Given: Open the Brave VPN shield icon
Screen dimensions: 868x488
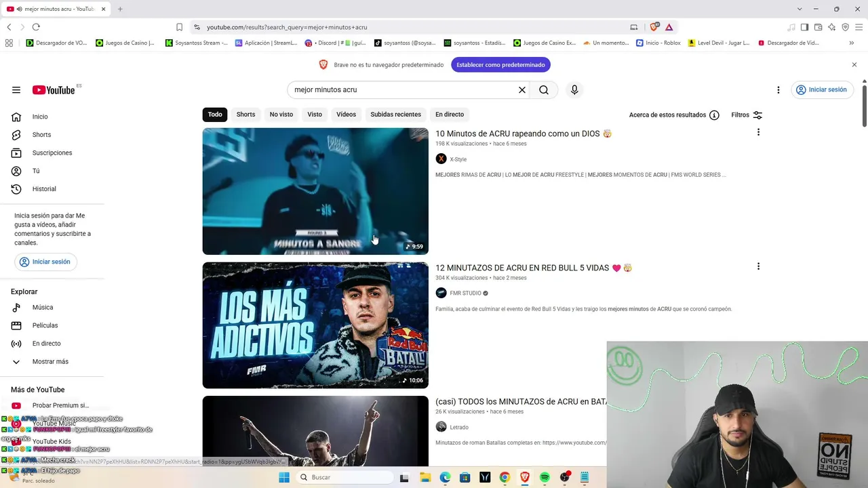Looking at the screenshot, I should 845,27.
